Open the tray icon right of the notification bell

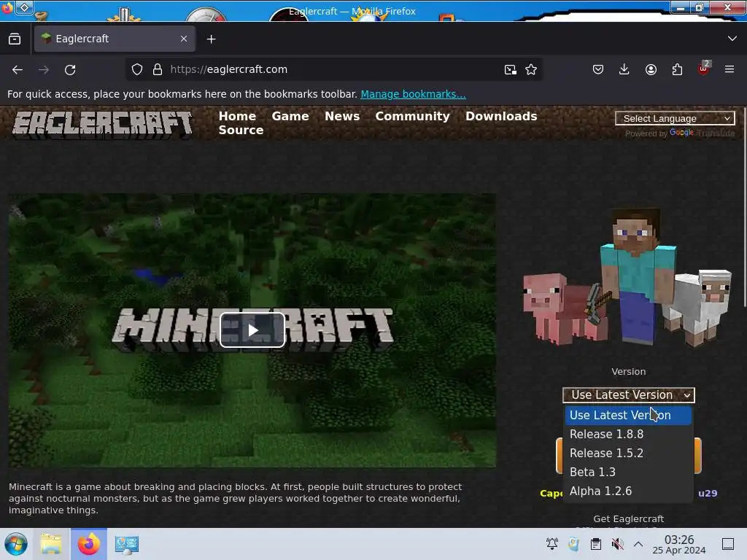coord(573,544)
